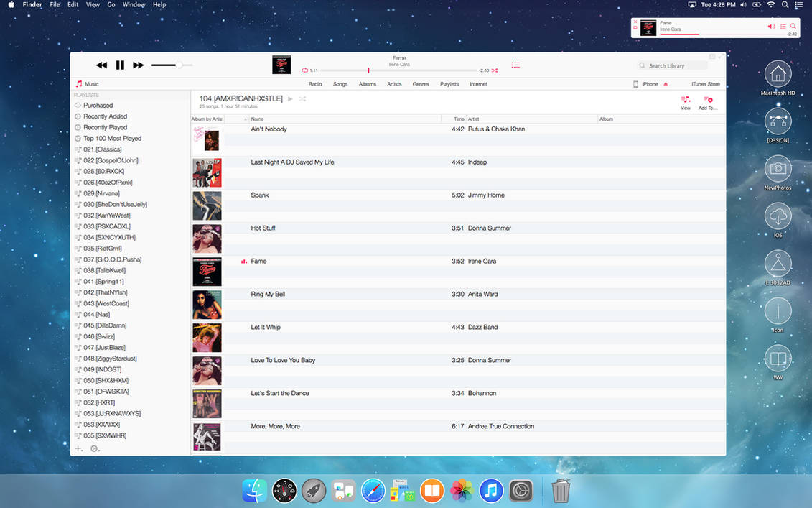Open the iPhone device button

pos(645,84)
